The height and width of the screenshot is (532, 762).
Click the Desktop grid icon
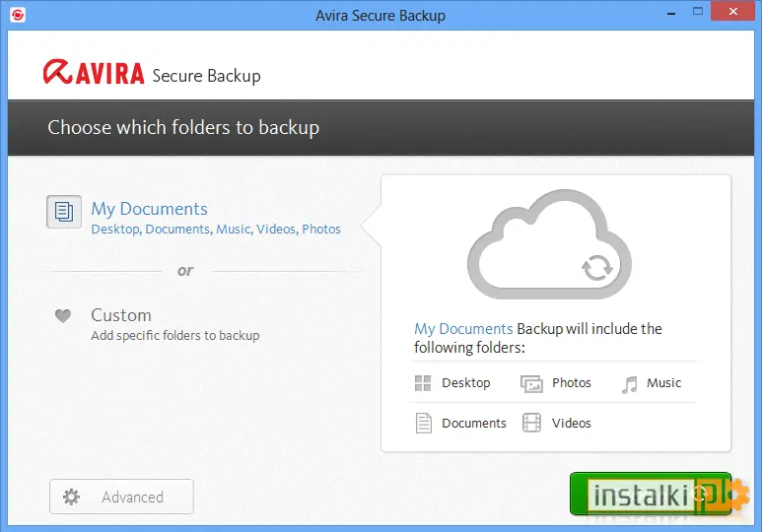click(x=423, y=383)
